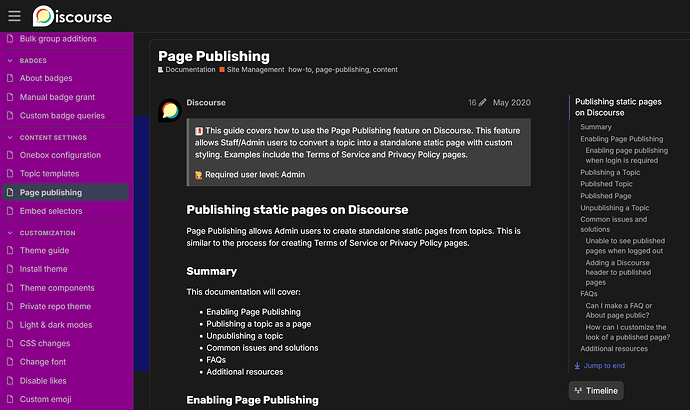This screenshot has height=410, width=690.
Task: Go to Summary in table of contents
Action: 596,127
